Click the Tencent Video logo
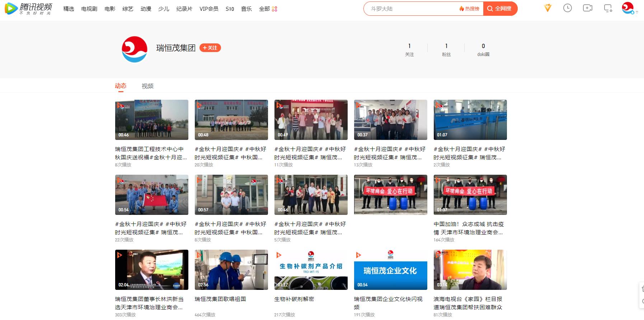 [28, 9]
